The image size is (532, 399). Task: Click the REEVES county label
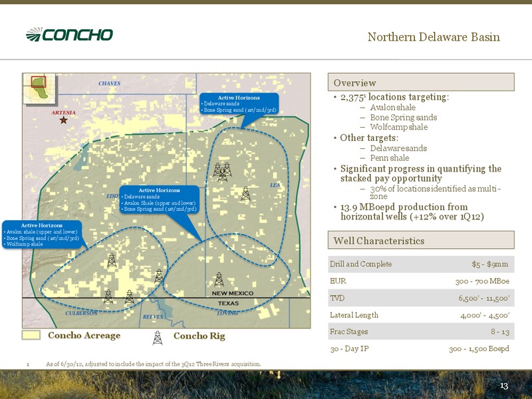(153, 317)
